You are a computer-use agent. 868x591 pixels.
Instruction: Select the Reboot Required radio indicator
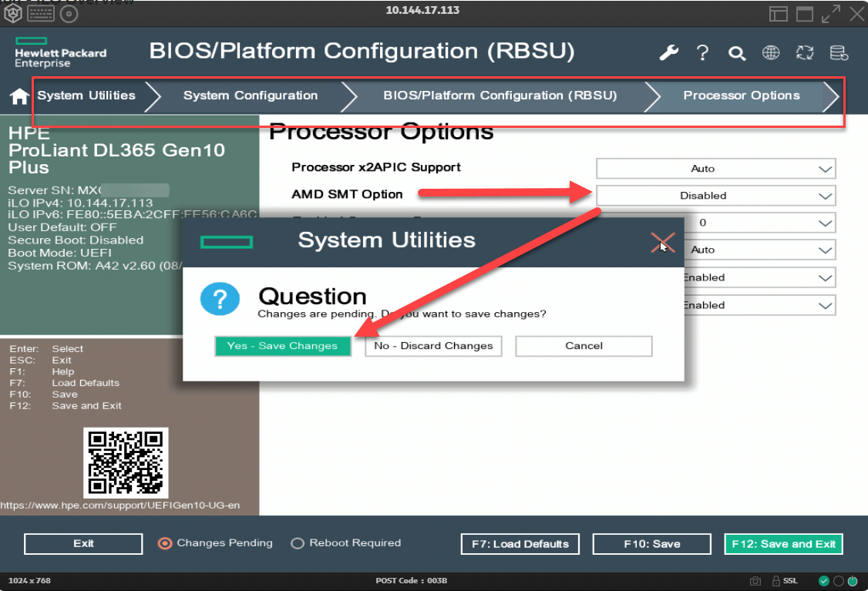coord(298,543)
